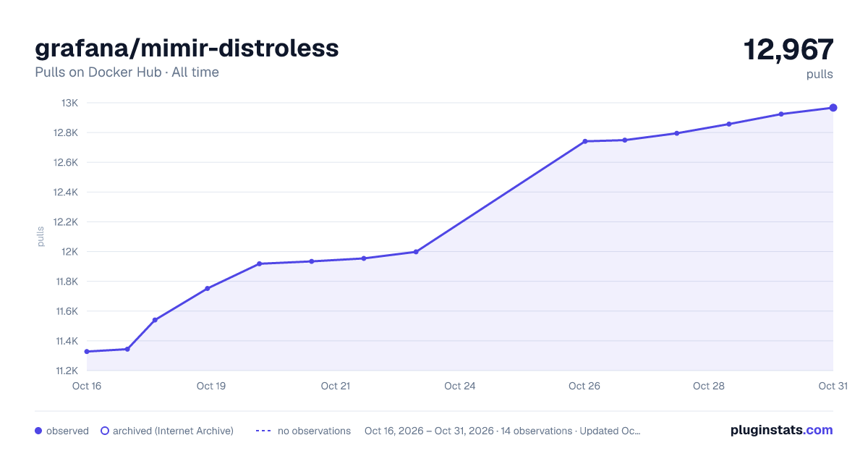Viewport: 868px width, 456px height.
Task: Click the Oct 19 x-axis label
Action: coord(211,386)
